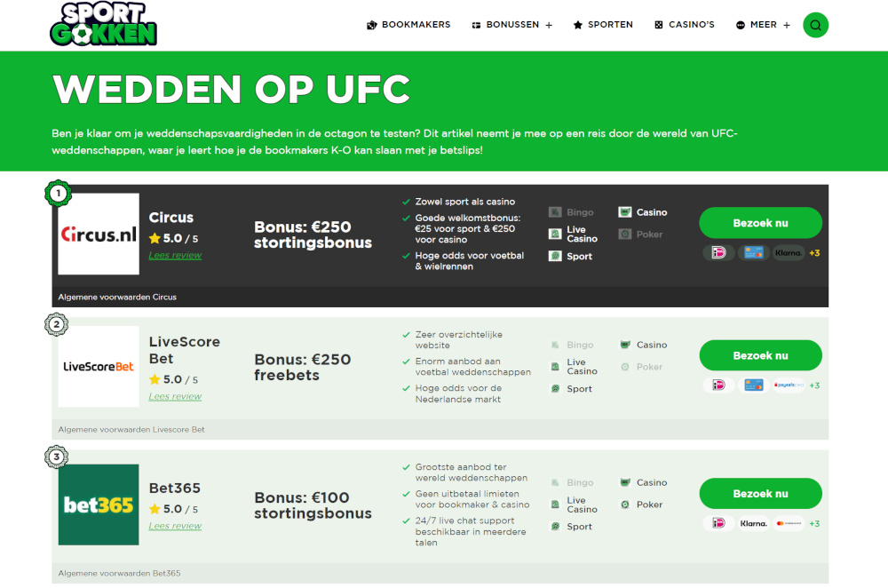Click the bet365 logo thumbnail

tap(99, 505)
